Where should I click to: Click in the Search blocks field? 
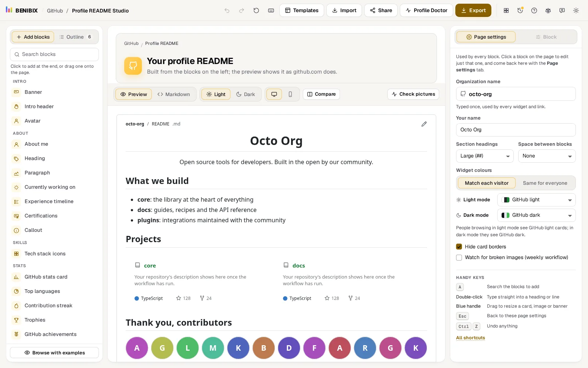tap(54, 54)
